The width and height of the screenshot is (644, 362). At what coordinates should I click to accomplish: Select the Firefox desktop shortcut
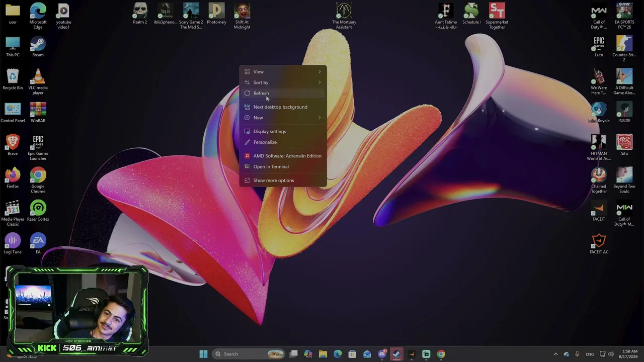[13, 178]
